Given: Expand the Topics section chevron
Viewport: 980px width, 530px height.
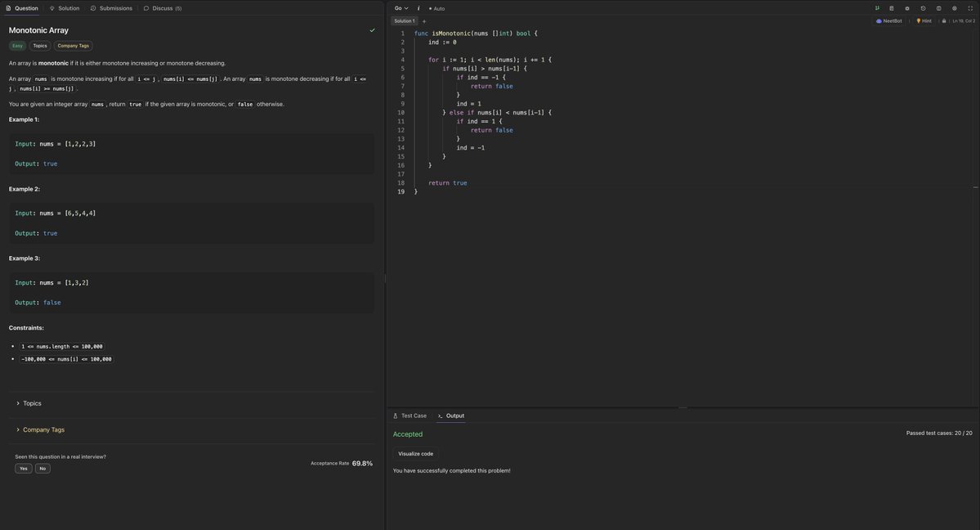Looking at the screenshot, I should pyautogui.click(x=17, y=403).
